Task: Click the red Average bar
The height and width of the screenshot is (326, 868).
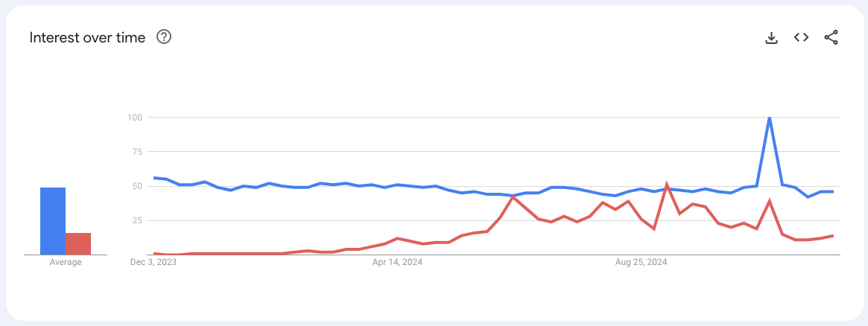Action: click(78, 243)
